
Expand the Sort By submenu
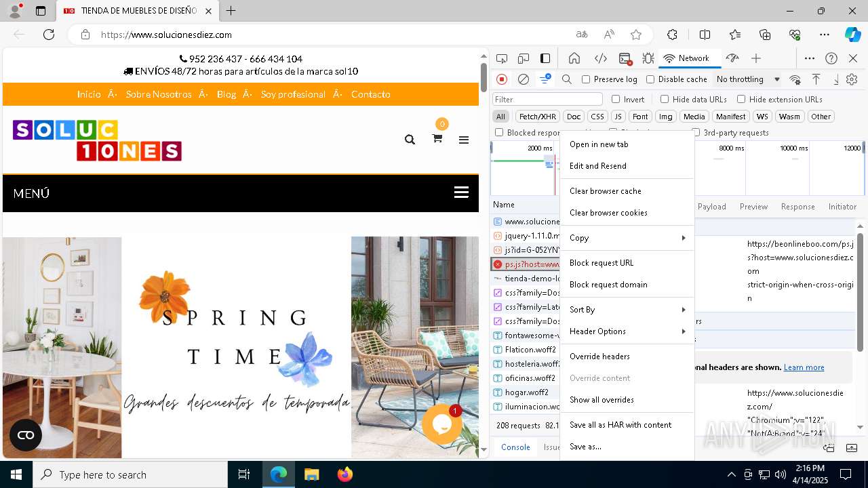pyautogui.click(x=627, y=310)
